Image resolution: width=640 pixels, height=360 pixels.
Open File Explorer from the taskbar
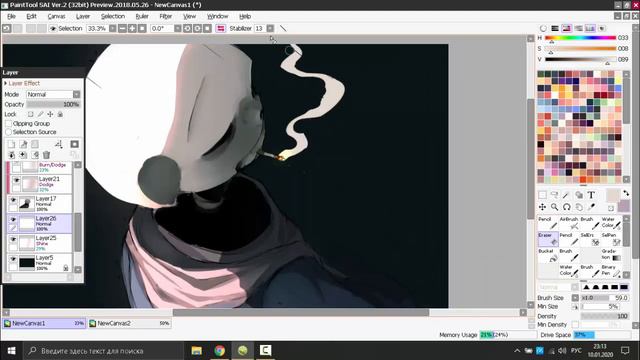tap(197, 351)
